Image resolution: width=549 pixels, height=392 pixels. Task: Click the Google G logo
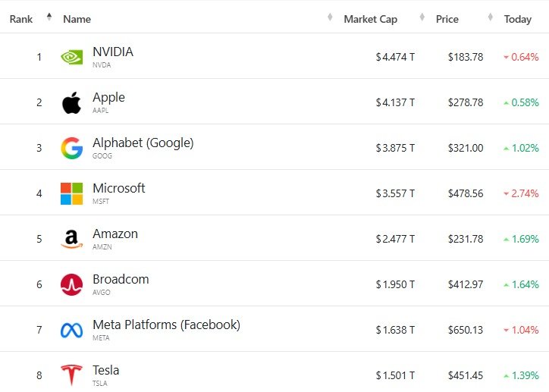[71, 148]
